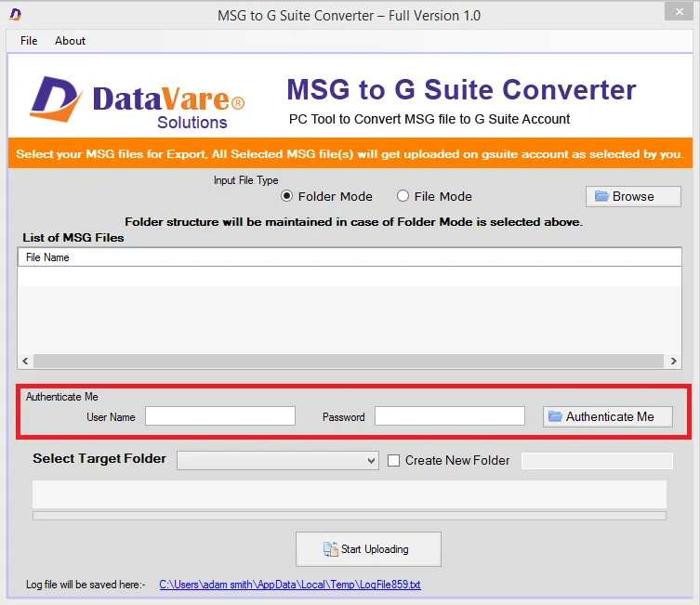
Task: Click the Authenticate Me button
Action: (608, 416)
